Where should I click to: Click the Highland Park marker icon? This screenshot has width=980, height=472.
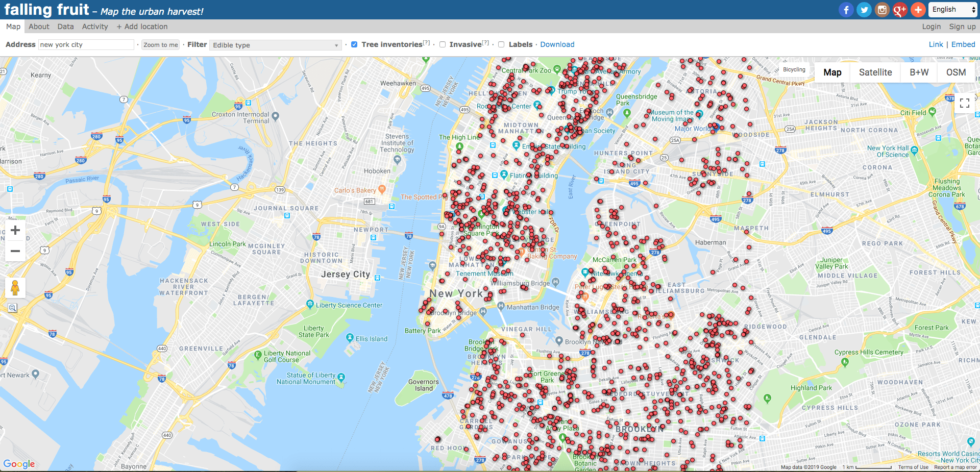[x=767, y=398]
